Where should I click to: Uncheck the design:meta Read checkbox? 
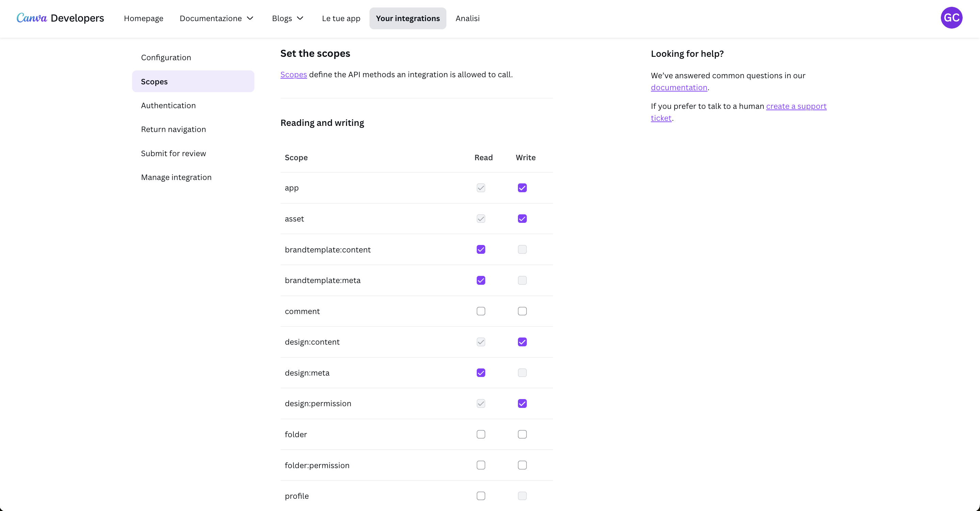point(481,373)
